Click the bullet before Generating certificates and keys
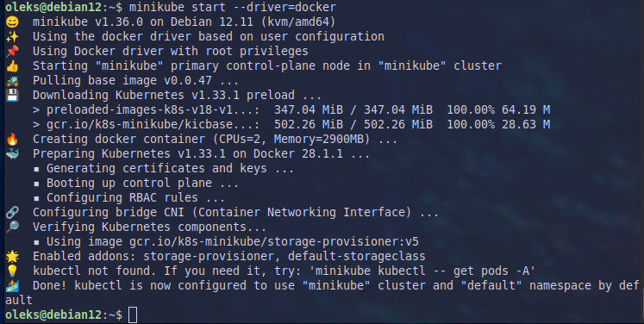Image resolution: width=644 pixels, height=324 pixels. pyautogui.click(x=36, y=169)
